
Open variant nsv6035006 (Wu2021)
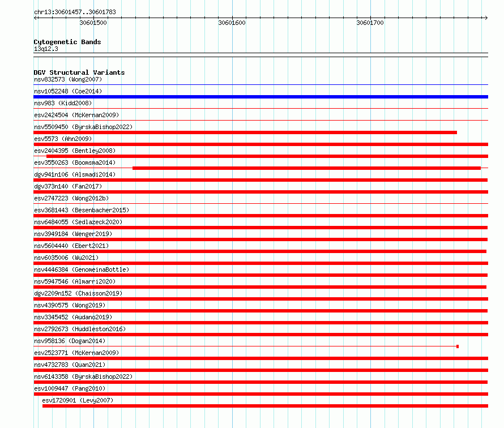(x=66, y=258)
